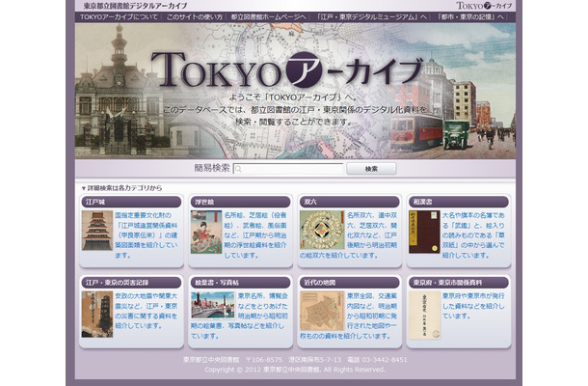The height and width of the screenshot is (386, 588).
Task: Click the 東京都立図書館デジタルアーカイブ header title
Action: click(135, 6)
